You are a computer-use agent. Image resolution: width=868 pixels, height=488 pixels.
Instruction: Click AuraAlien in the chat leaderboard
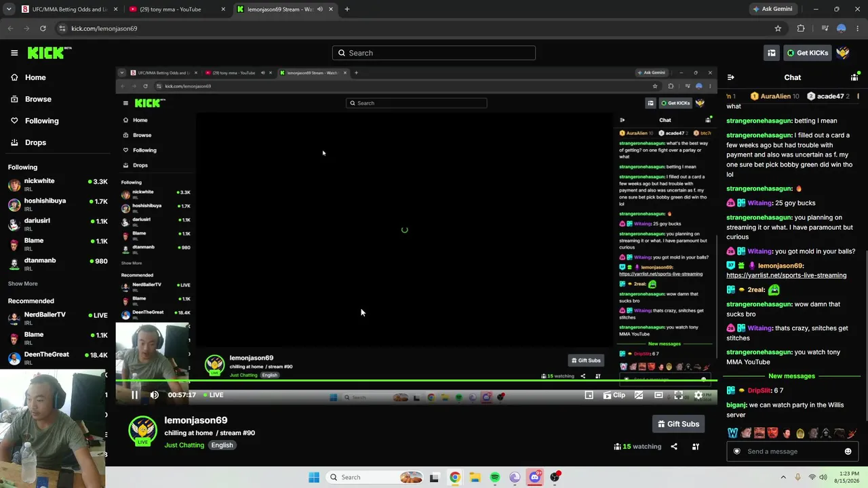tap(774, 96)
